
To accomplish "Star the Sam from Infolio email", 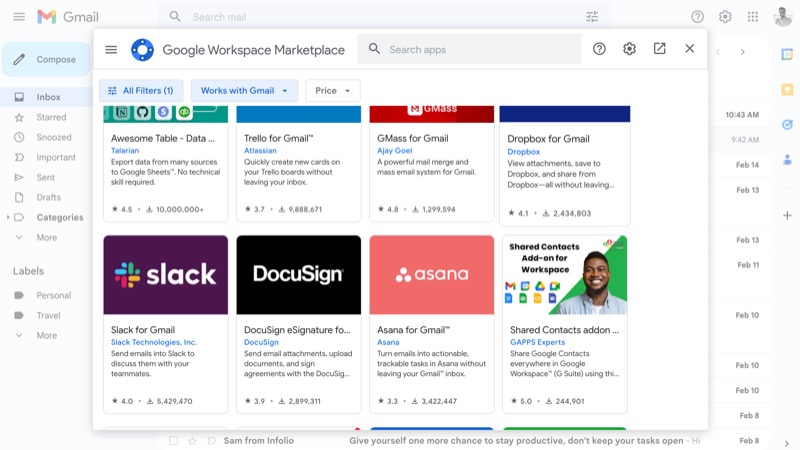I will coord(192,440).
